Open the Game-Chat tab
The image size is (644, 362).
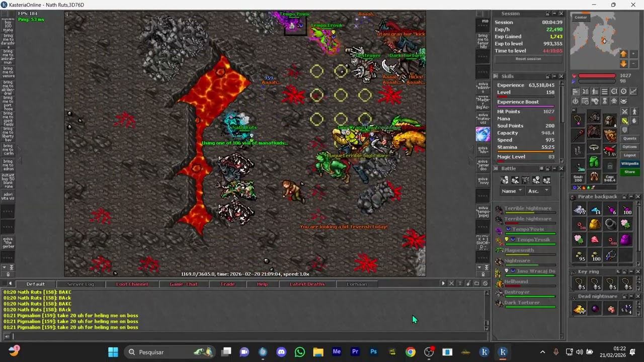click(184, 284)
